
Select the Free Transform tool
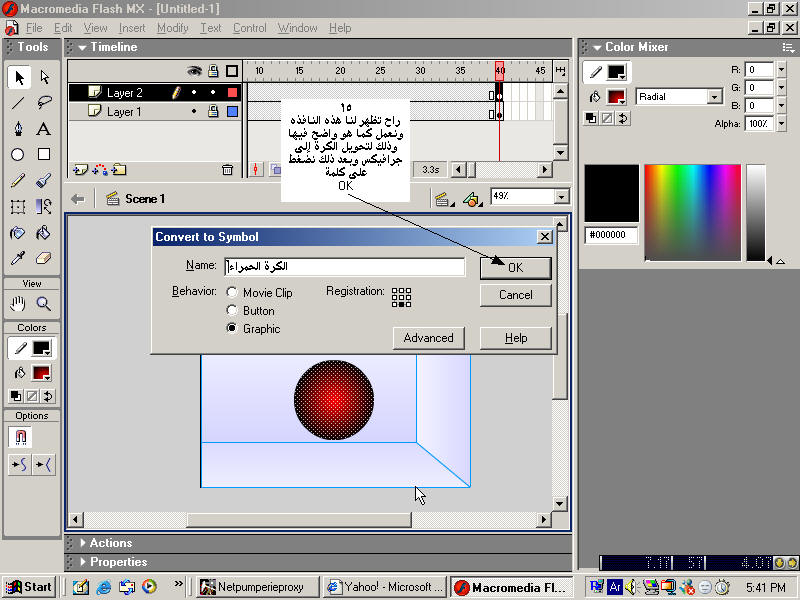(18, 207)
